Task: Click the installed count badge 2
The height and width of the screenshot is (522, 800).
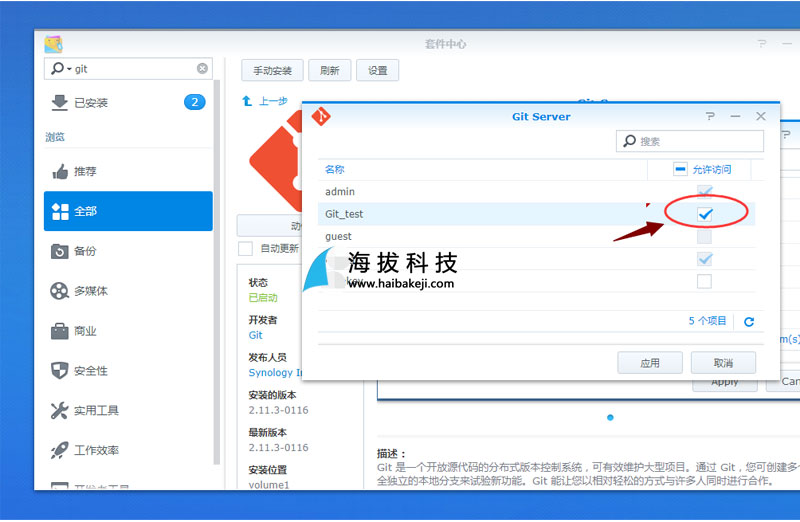Action: 194,103
